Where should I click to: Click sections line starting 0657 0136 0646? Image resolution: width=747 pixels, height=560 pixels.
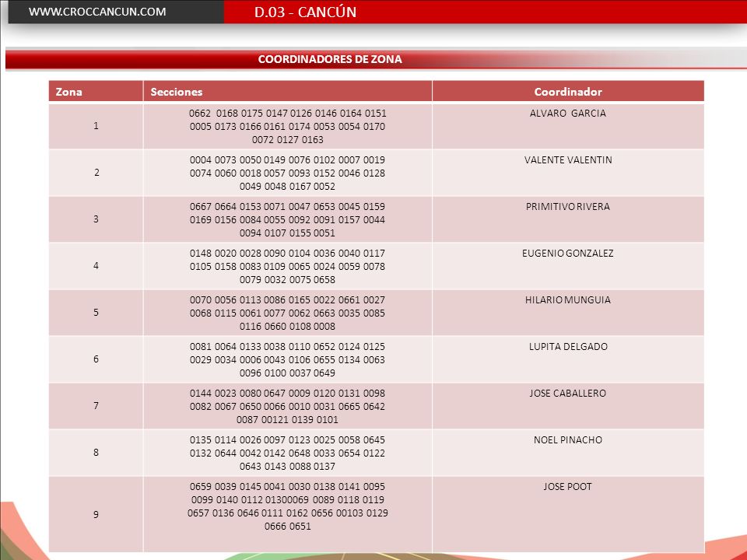(x=288, y=513)
